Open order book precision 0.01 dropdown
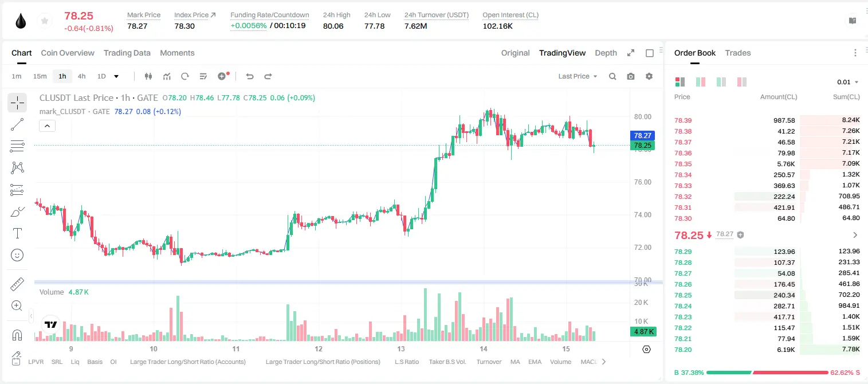This screenshot has width=868, height=384. [848, 82]
